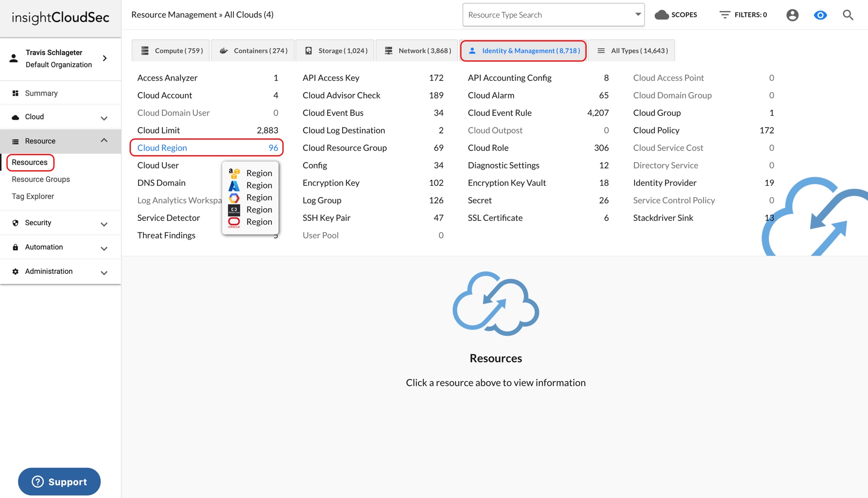
Task: Click the Support button
Action: pyautogui.click(x=59, y=482)
